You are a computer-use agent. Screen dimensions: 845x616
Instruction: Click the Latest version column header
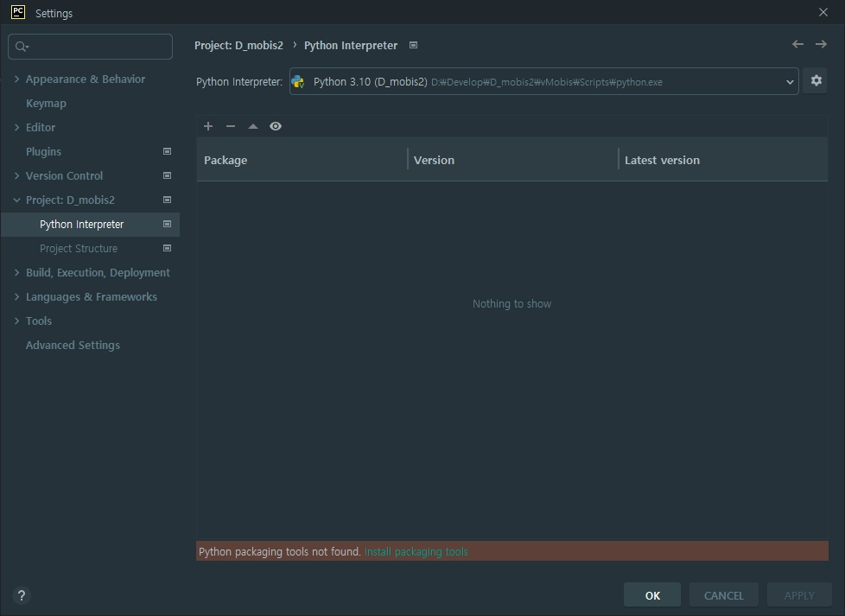coord(723,160)
